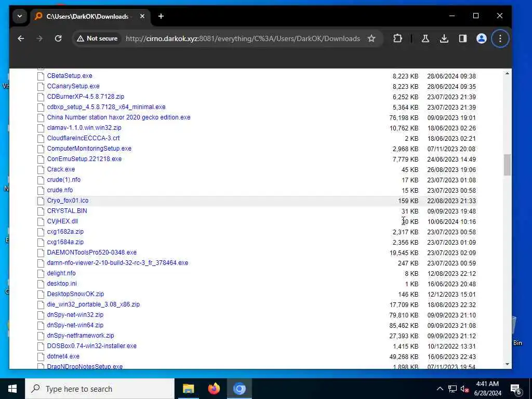Screen dimensions: 532x399
Task: Open die_win32_portable_3.08_x86.zip link
Action: 94,304
